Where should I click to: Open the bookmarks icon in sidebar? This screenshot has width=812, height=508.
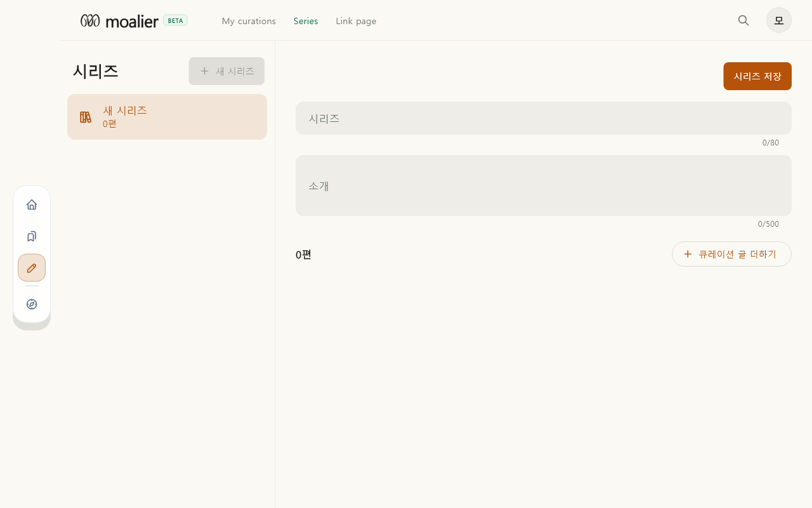click(32, 236)
